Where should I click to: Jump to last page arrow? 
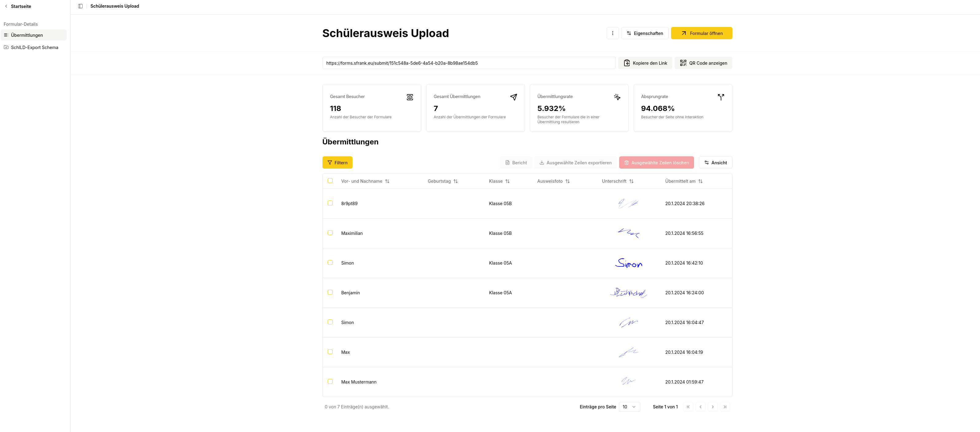[x=725, y=407]
